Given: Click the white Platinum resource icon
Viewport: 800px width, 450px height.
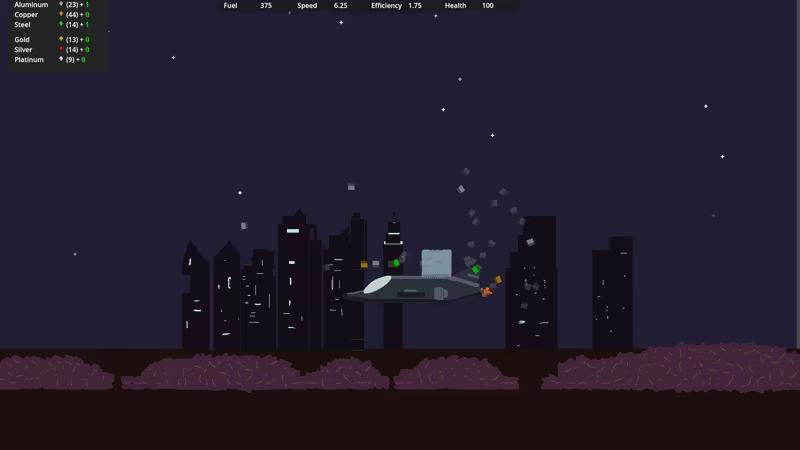Looking at the screenshot, I should pyautogui.click(x=61, y=59).
